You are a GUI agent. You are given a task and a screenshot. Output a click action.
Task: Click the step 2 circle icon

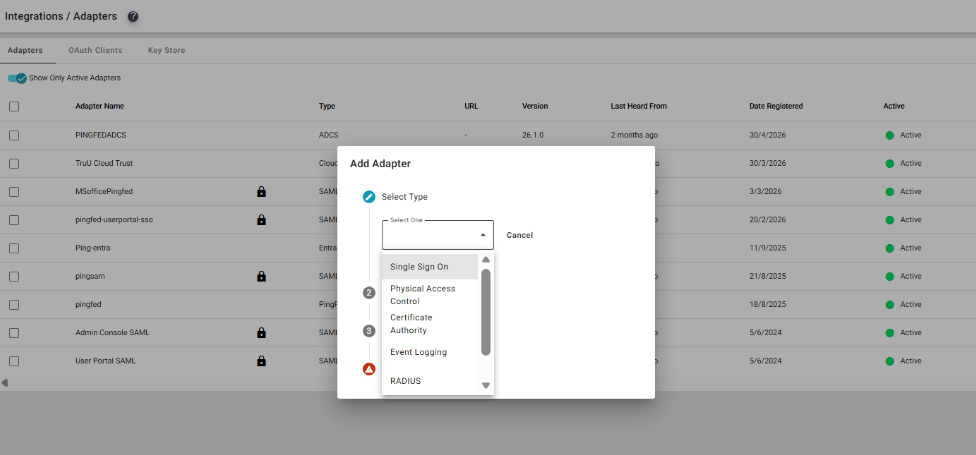click(x=369, y=293)
